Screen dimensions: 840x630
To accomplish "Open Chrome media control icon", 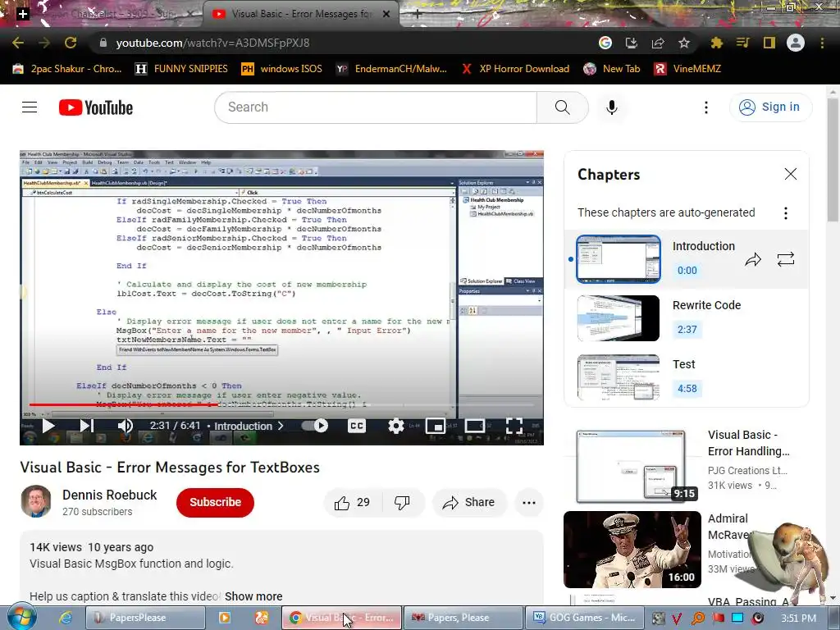I will coord(742,43).
